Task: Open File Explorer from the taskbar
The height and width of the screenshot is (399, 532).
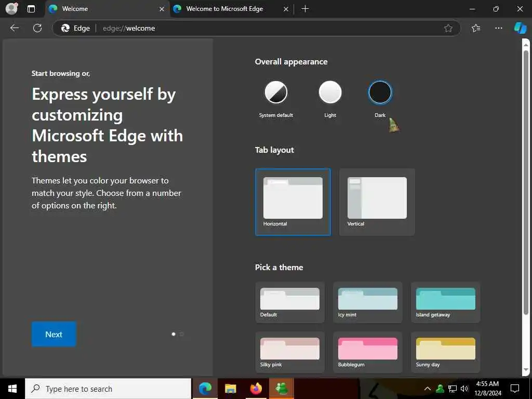Action: [x=230, y=389]
